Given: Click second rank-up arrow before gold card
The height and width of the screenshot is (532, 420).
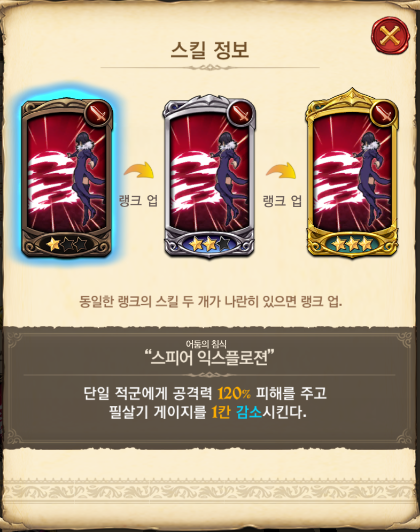Looking at the screenshot, I should [x=281, y=169].
